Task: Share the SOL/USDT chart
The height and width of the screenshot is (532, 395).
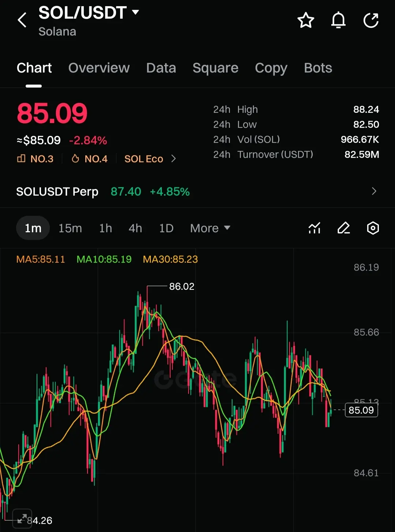Action: (x=371, y=20)
